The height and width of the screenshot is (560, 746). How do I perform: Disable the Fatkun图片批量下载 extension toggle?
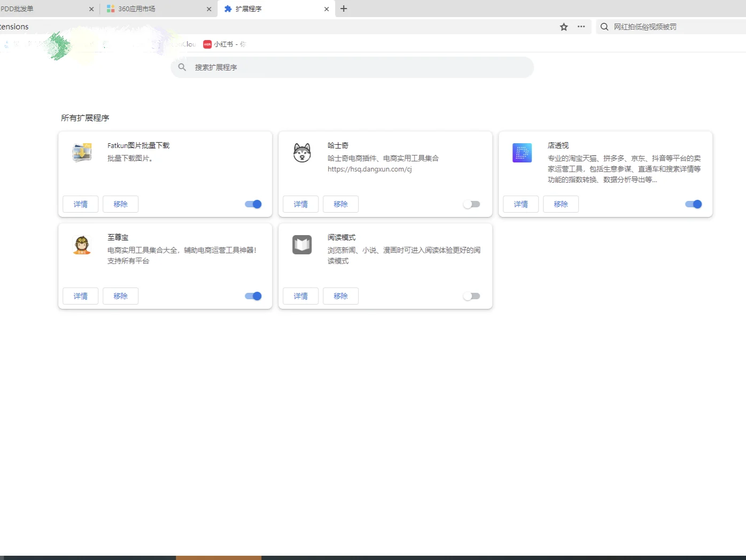tap(253, 204)
